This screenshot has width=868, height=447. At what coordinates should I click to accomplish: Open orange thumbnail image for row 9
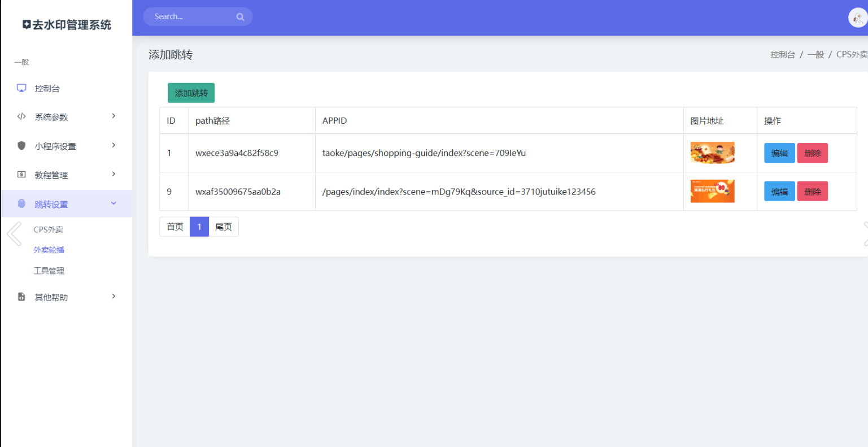pyautogui.click(x=712, y=191)
